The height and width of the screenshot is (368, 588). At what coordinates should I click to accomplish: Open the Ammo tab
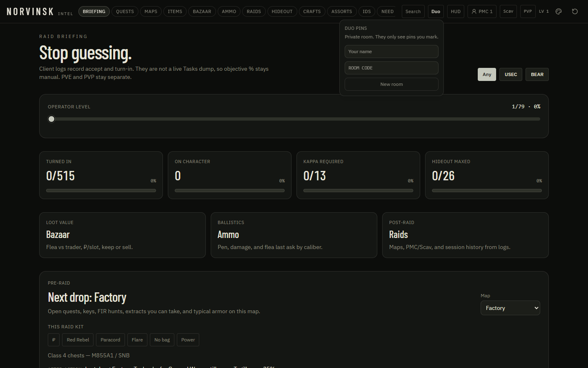pos(229,11)
